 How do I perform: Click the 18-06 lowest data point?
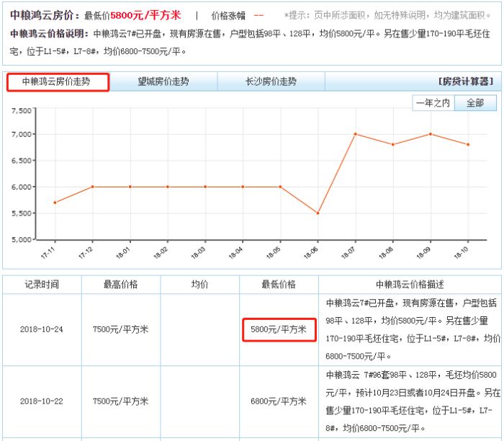tap(318, 213)
